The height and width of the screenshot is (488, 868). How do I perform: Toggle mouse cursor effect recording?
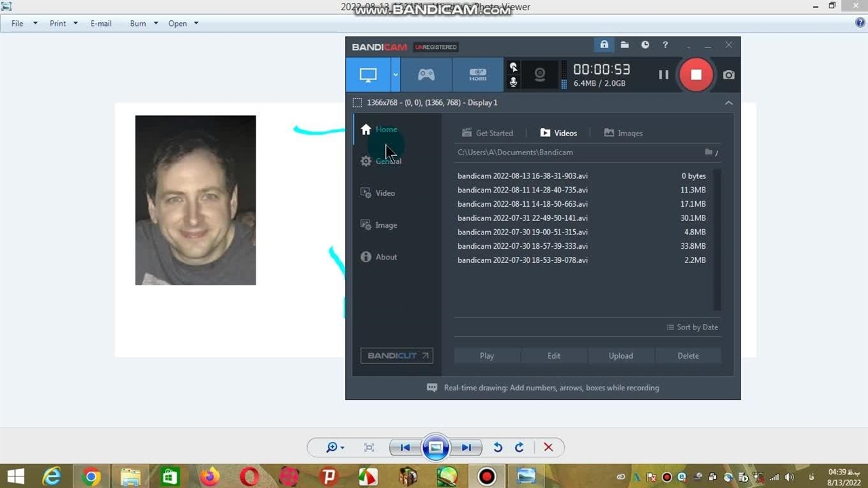[513, 67]
